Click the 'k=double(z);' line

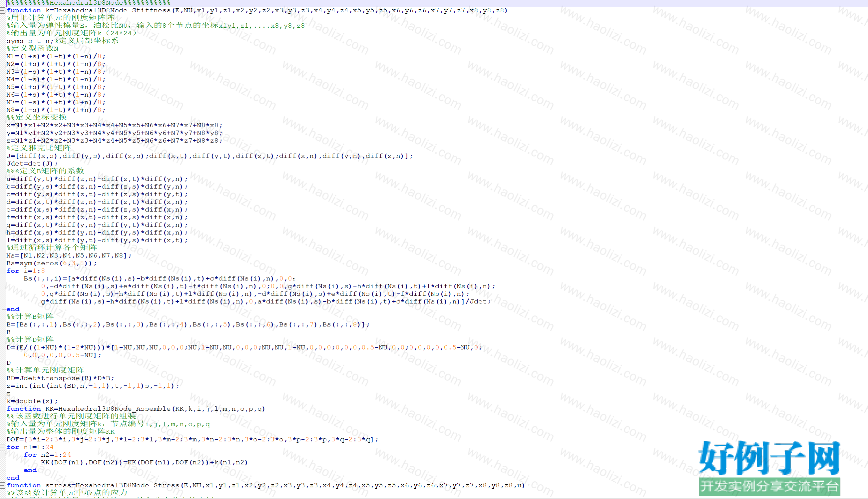(32, 401)
